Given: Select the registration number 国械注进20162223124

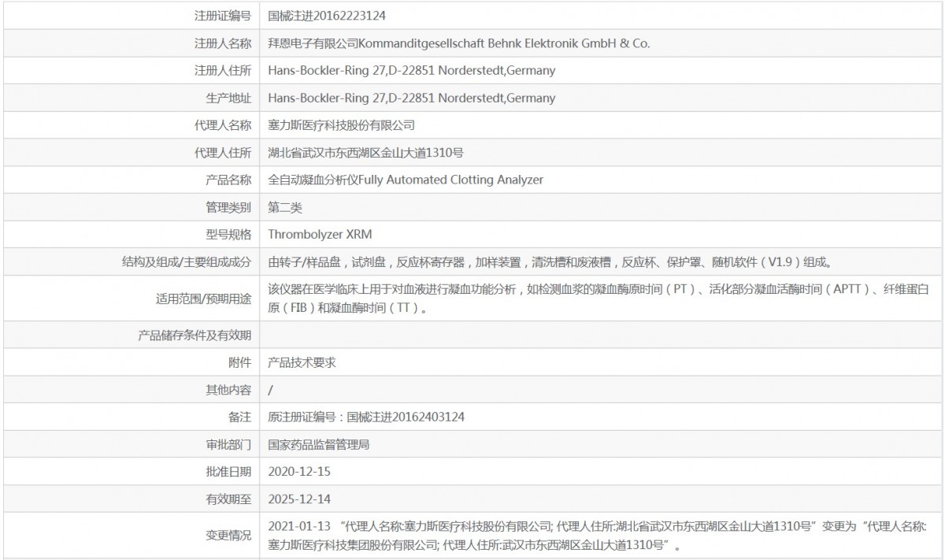Looking at the screenshot, I should (327, 15).
